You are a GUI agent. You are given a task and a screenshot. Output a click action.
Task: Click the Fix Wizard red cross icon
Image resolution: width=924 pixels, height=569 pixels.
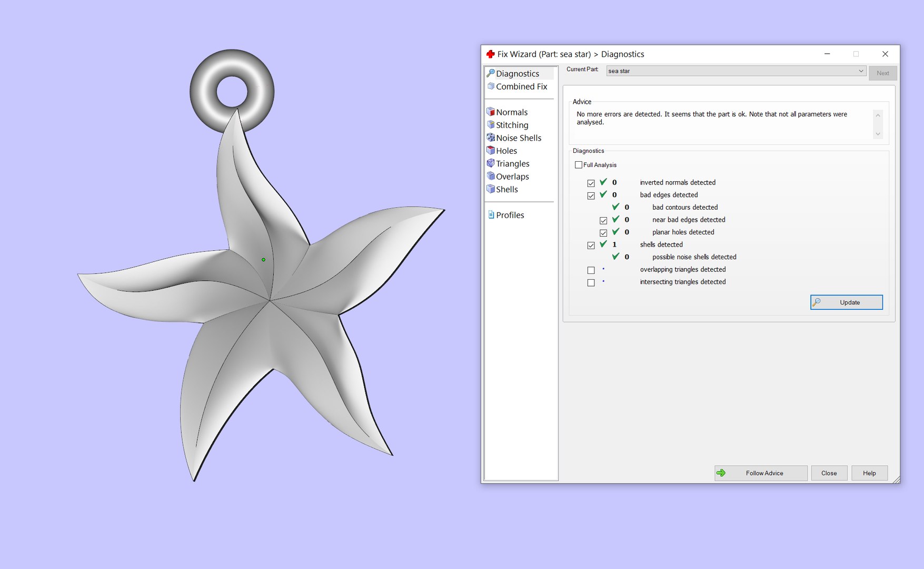(x=490, y=54)
